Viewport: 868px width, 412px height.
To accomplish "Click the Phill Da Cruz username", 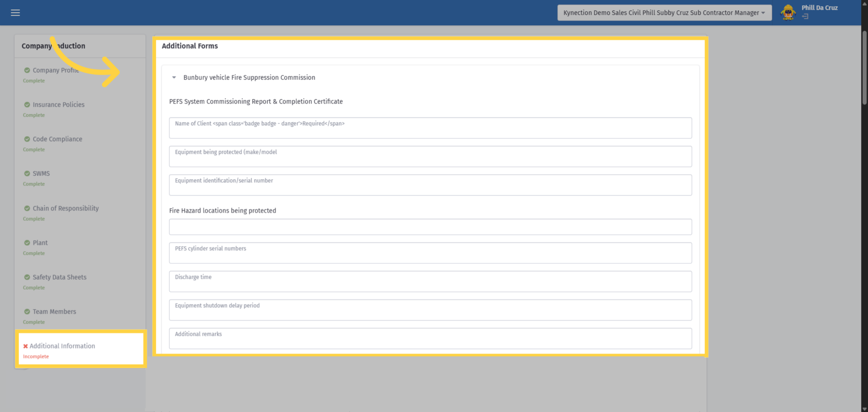I will click(820, 8).
